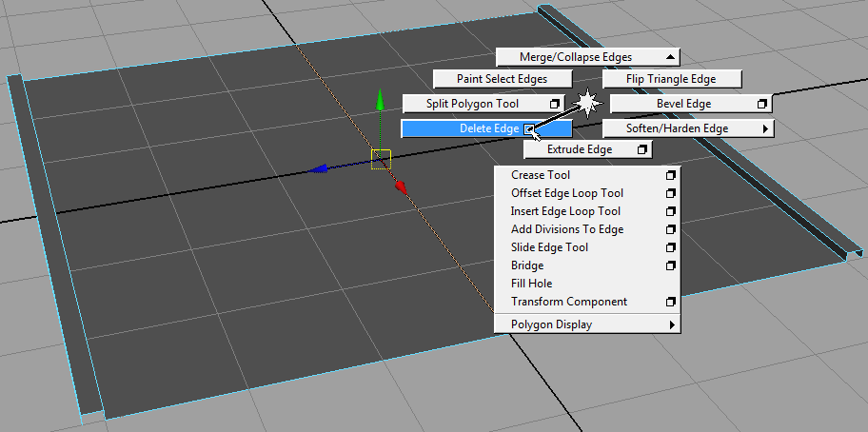
Task: Open the Split Polygon Tool option box
Action: click(555, 104)
